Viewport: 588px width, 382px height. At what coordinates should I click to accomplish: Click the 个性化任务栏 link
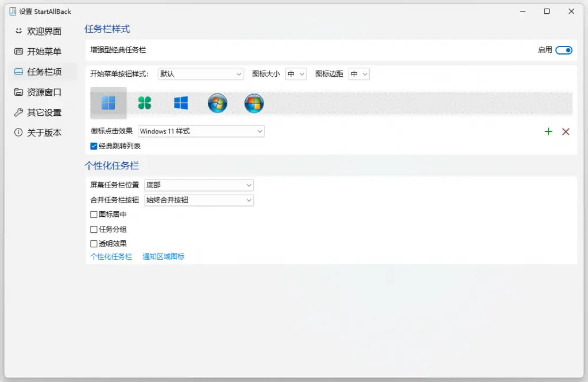pyautogui.click(x=110, y=256)
